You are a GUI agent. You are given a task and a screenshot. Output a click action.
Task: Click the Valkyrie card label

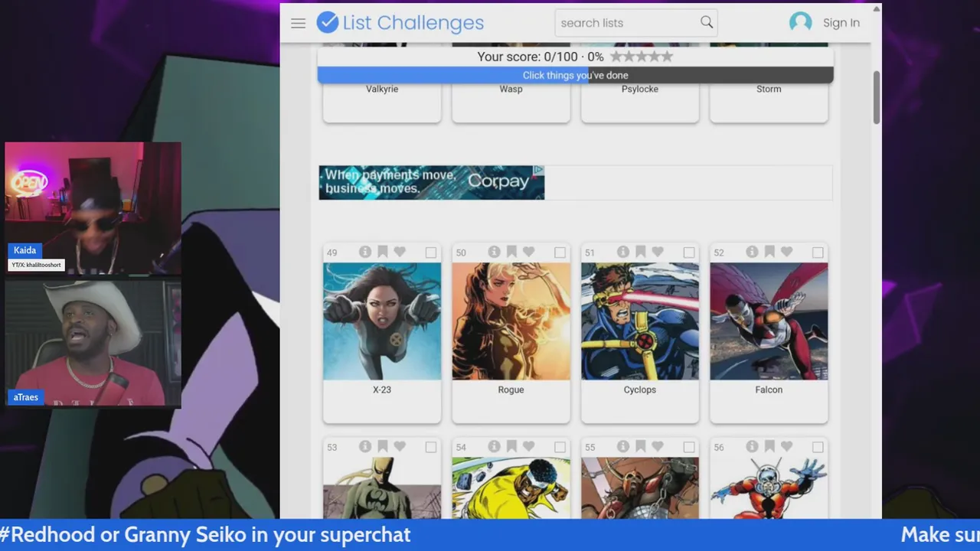point(382,89)
